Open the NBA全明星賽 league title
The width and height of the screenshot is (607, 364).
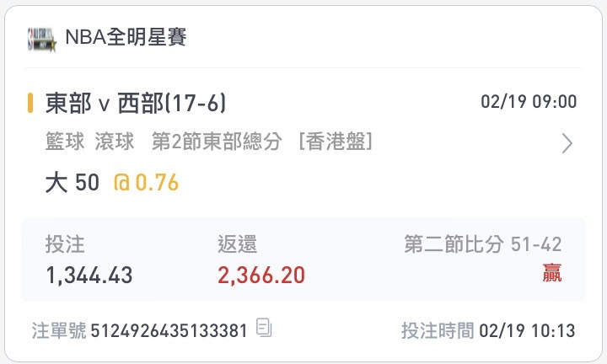point(126,38)
